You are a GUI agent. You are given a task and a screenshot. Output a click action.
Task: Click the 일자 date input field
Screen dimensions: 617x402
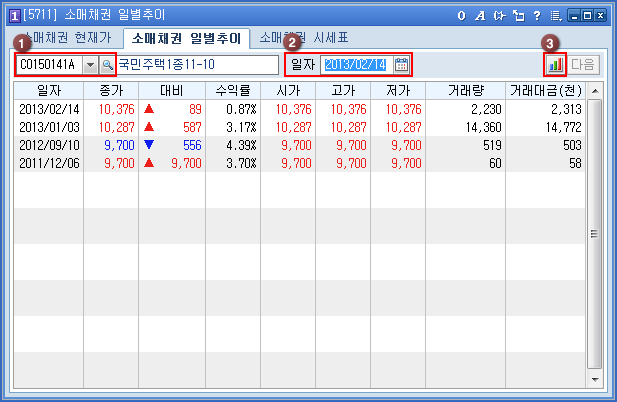click(355, 65)
